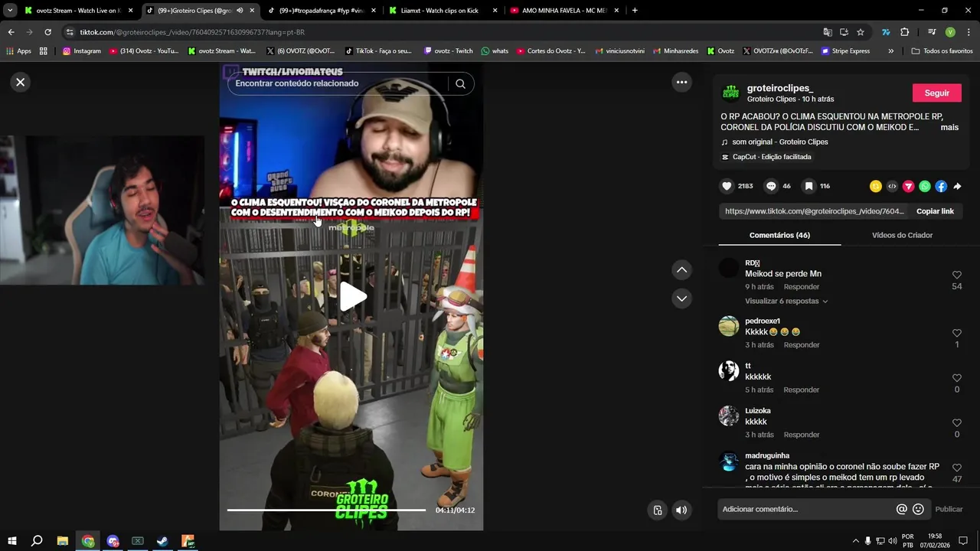Open the 'Stripe Express' bookmark
980x551 pixels.
[845, 51]
